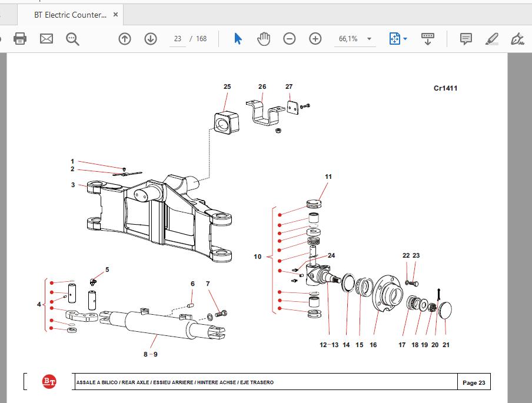The width and height of the screenshot is (532, 403).
Task: Click part number 14 label
Action: click(346, 345)
